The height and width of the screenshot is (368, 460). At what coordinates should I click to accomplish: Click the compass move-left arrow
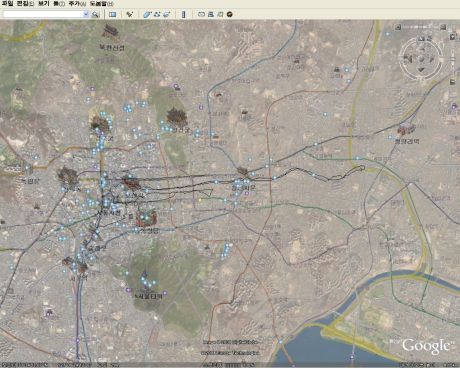(409, 59)
